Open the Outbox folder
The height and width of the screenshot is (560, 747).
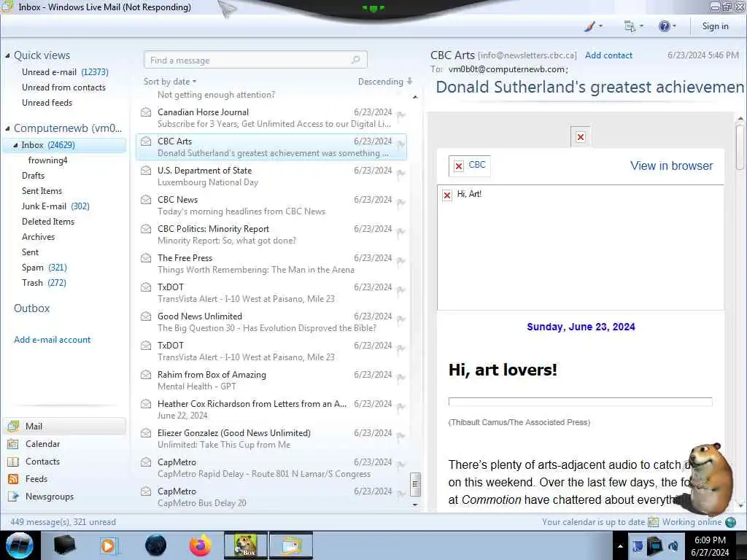pyautogui.click(x=31, y=308)
